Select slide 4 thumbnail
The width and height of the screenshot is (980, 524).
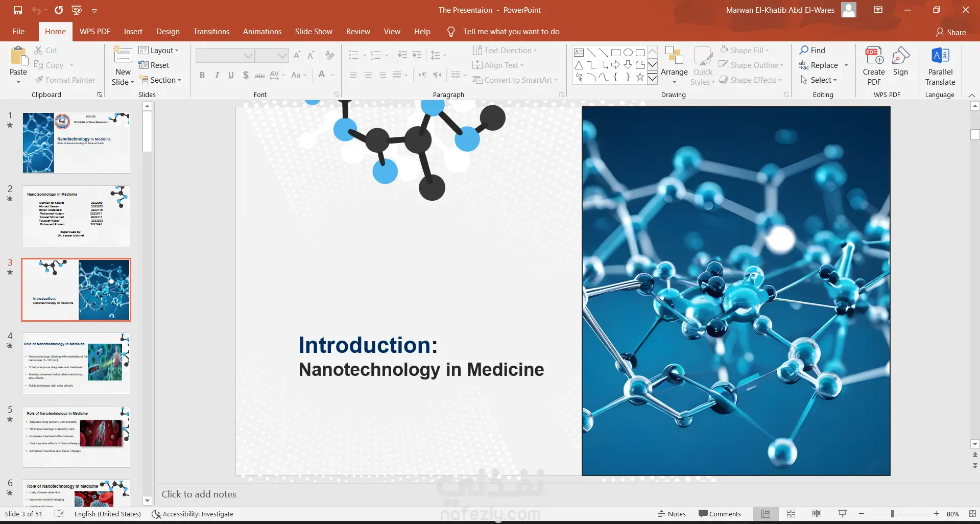[x=76, y=363]
